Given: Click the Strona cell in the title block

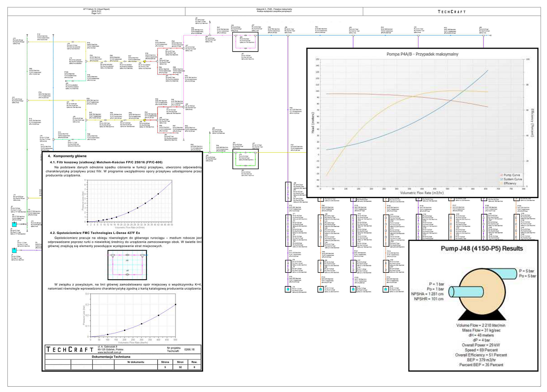Looking at the screenshot, I should (165, 362).
